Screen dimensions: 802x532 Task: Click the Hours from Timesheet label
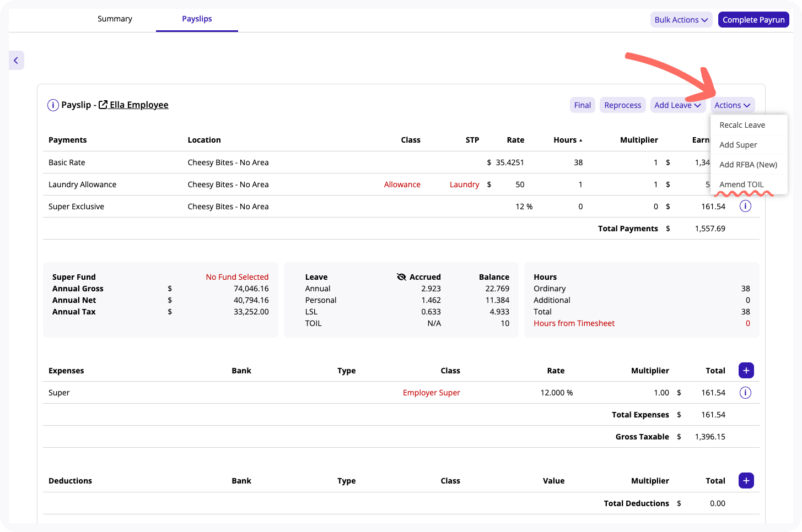pos(574,323)
